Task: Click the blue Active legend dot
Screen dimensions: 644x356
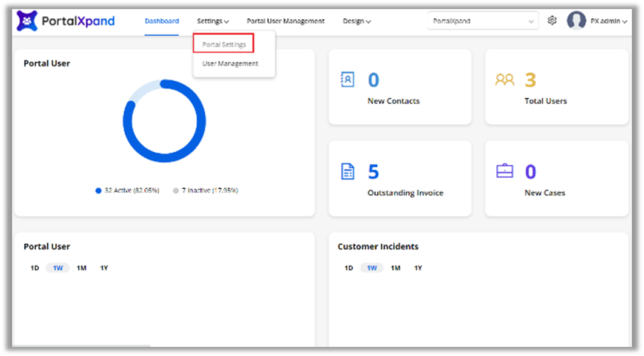Action: (x=98, y=190)
